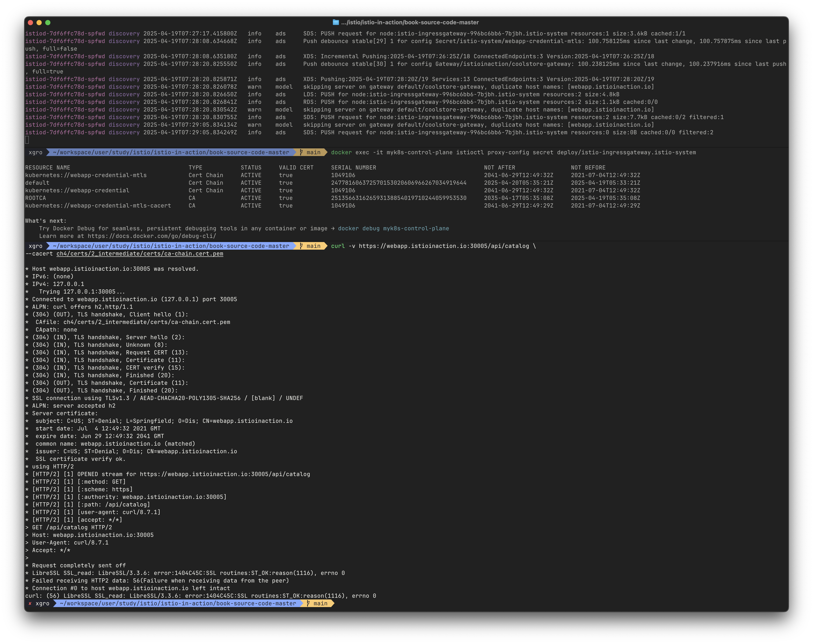
Task: Click the folder icon in the title bar
Action: point(335,22)
